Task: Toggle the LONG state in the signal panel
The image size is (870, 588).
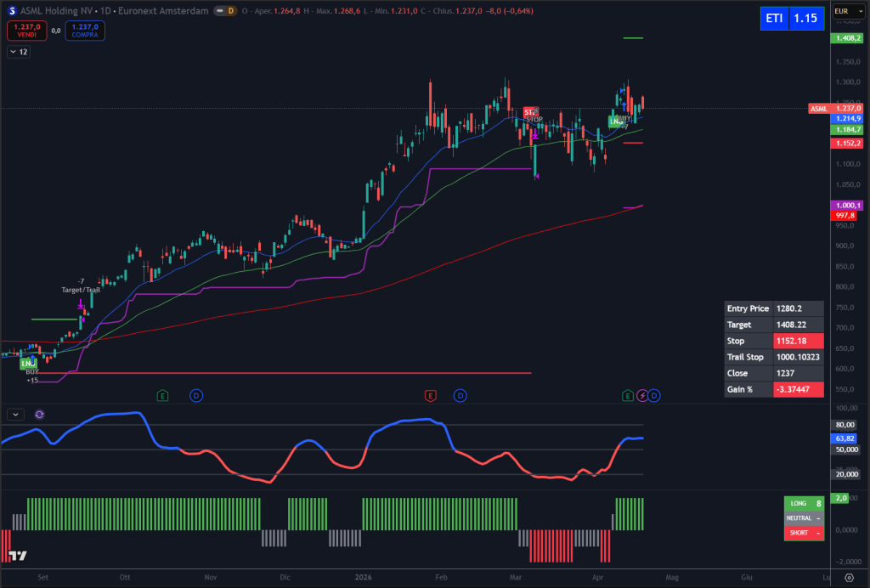Action: pos(803,503)
